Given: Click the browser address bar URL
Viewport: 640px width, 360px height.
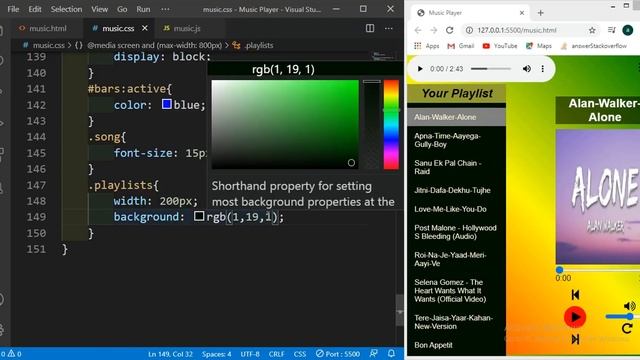Looking at the screenshot, I should click(x=517, y=30).
